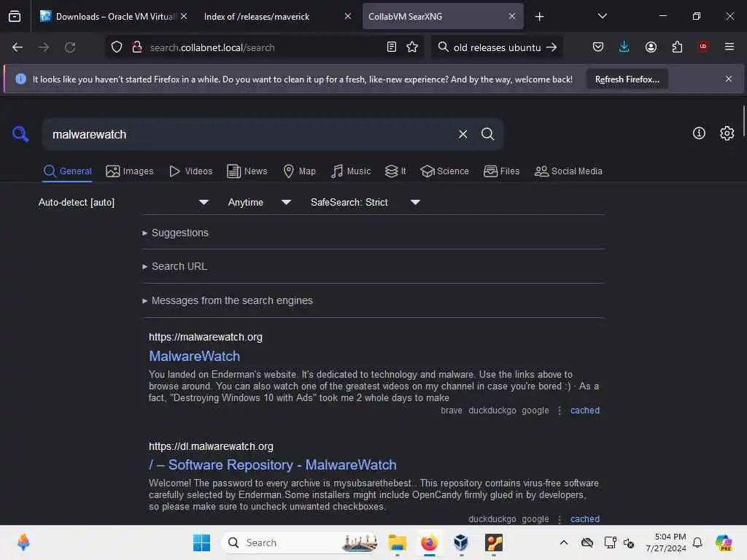
Task: Switch to Videos search category
Action: 191,171
